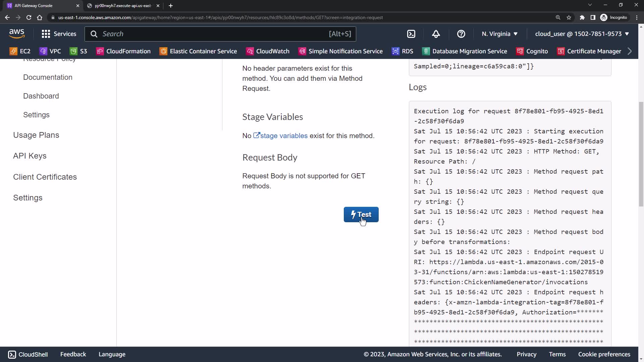
Task: Click the help question mark icon
Action: point(461,34)
